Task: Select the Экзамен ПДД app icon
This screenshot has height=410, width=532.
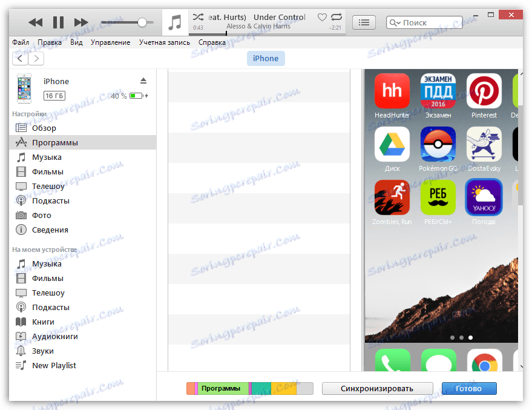Action: point(438,91)
